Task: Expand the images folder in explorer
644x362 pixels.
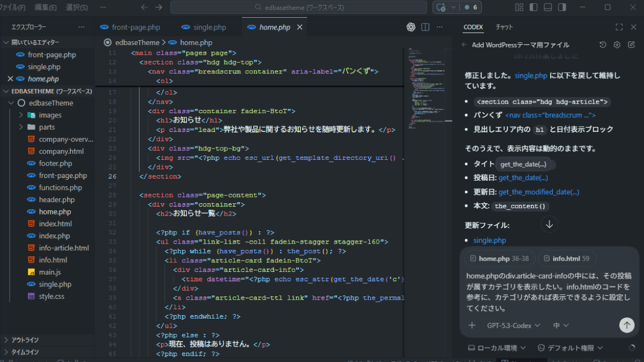Action: (50, 115)
